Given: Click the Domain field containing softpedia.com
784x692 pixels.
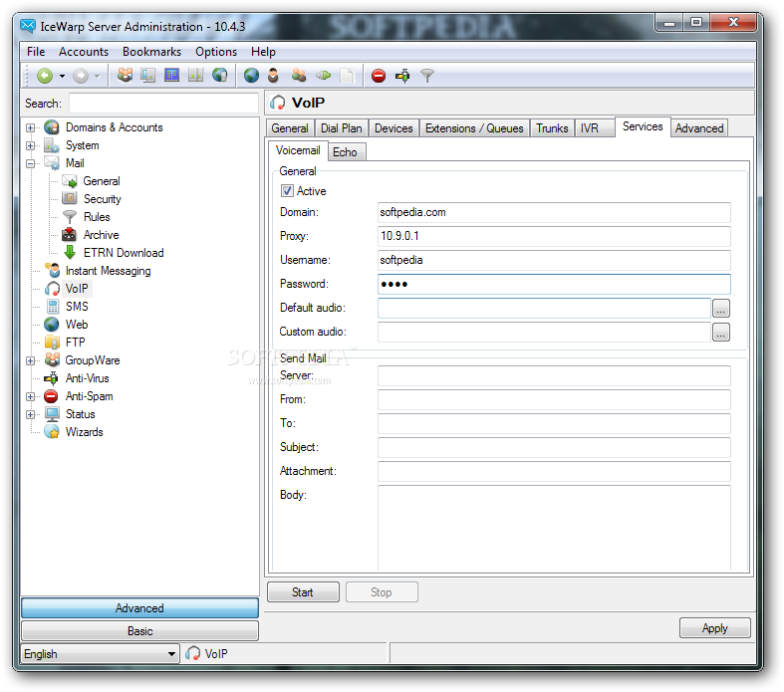Looking at the screenshot, I should point(554,212).
